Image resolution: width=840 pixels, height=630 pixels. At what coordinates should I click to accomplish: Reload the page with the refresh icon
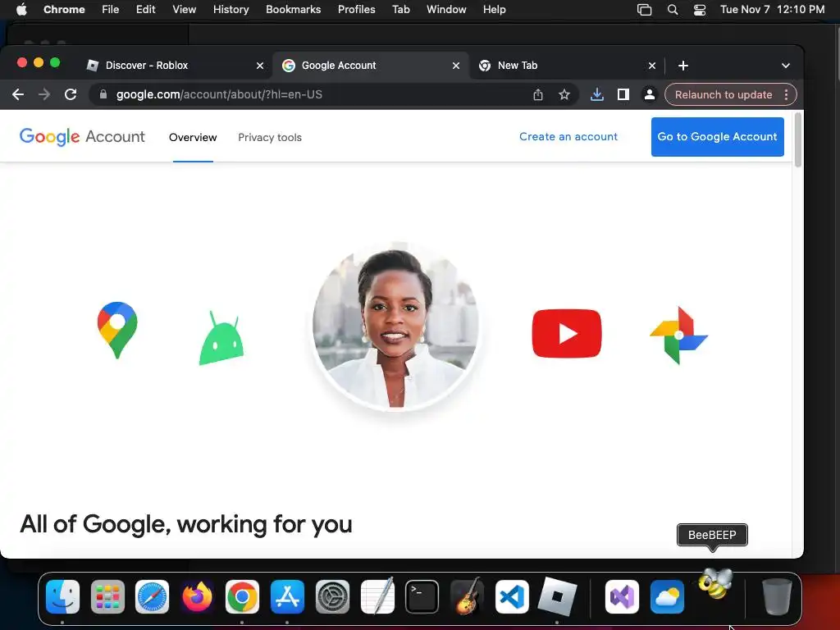(x=71, y=95)
